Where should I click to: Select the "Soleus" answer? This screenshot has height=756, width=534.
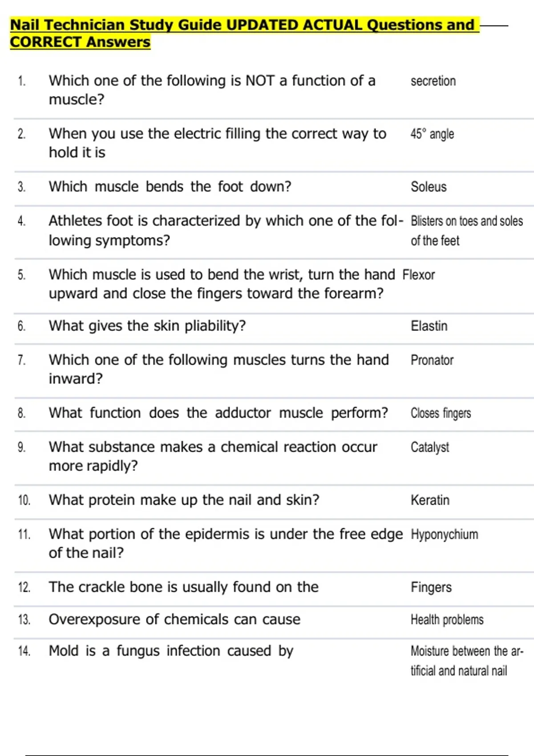click(429, 187)
